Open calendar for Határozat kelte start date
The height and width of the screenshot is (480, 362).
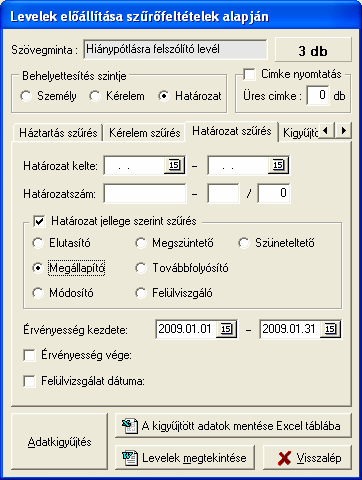[x=174, y=165]
